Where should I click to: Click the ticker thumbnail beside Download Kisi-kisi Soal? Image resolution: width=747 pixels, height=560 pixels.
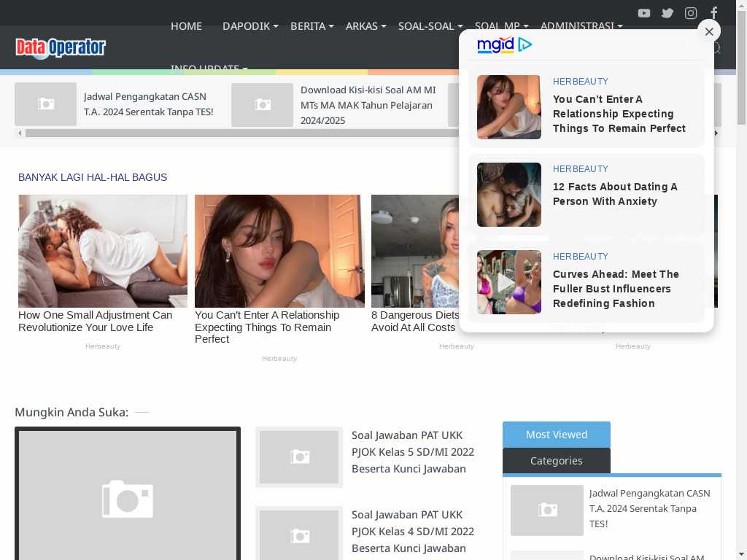pos(262,105)
